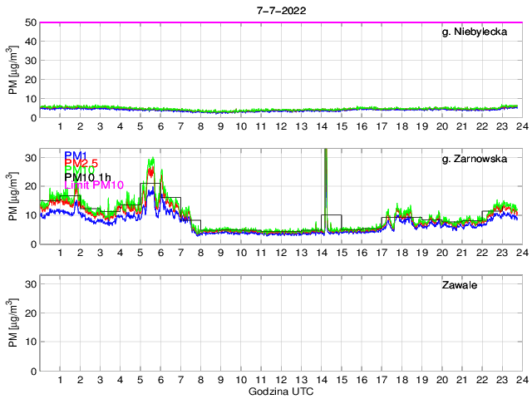This screenshot has height=399, width=532.
Task: Click the Godzina UTC axis label
Action: point(280,391)
